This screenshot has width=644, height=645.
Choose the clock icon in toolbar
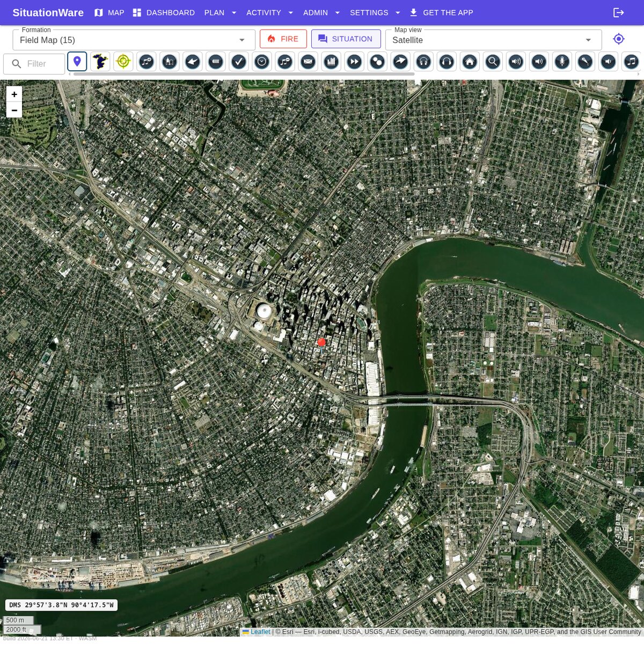262,62
